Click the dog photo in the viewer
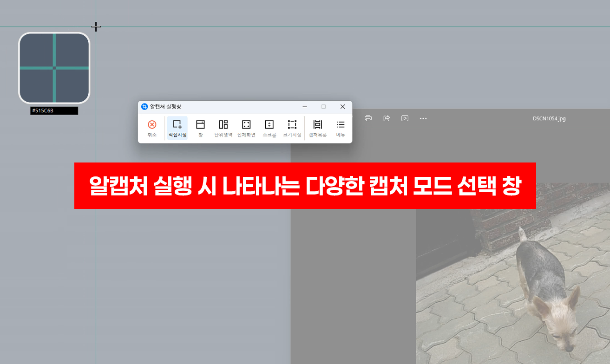610x364 pixels. (x=513, y=273)
